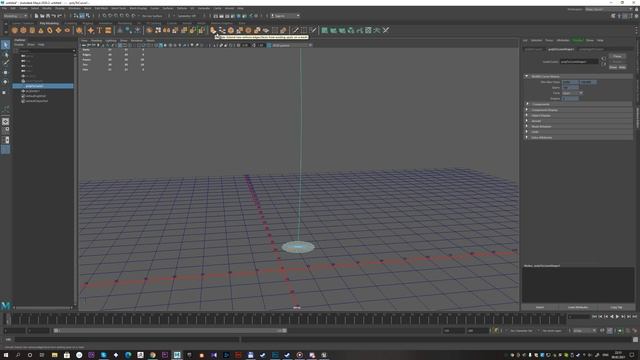Activate the Select tool in the toolbox

coord(5,44)
